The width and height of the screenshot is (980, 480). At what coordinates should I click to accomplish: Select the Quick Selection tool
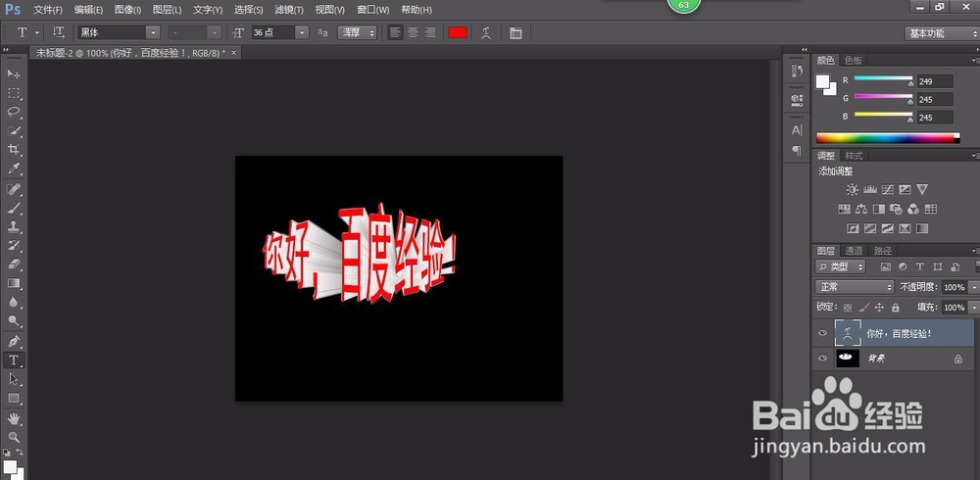click(x=14, y=130)
